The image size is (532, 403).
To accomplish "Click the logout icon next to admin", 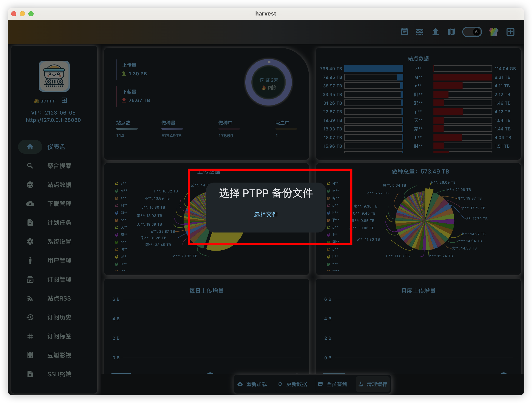I will tap(64, 100).
